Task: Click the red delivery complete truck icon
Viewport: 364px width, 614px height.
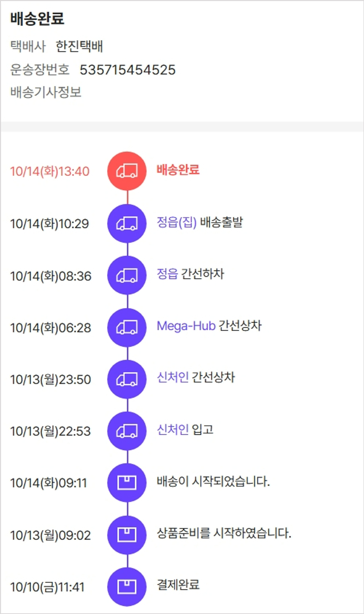Action: pyautogui.click(x=127, y=171)
